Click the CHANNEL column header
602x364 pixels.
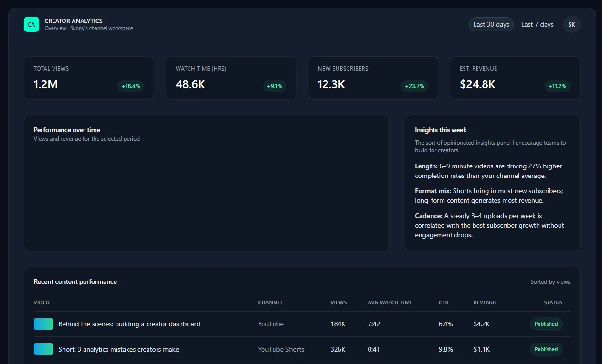270,302
